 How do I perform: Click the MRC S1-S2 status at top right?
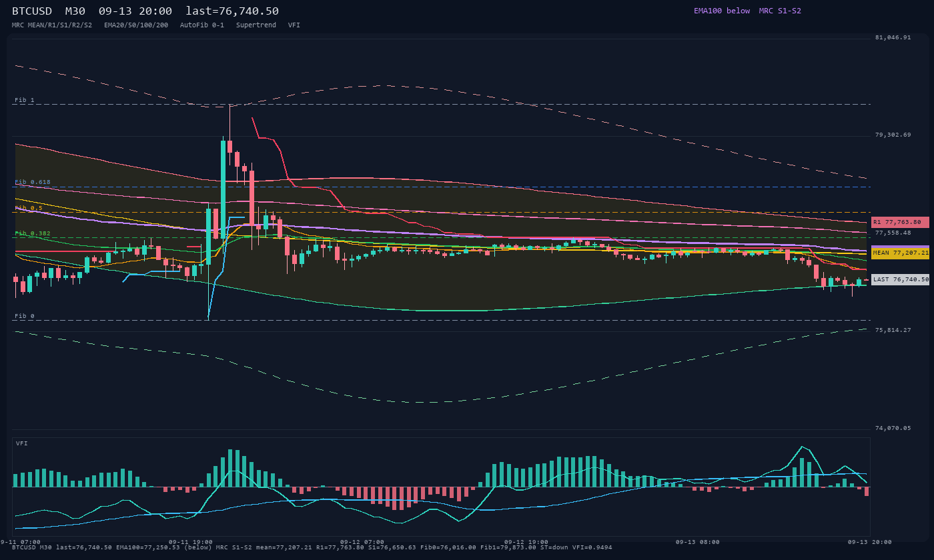[780, 11]
